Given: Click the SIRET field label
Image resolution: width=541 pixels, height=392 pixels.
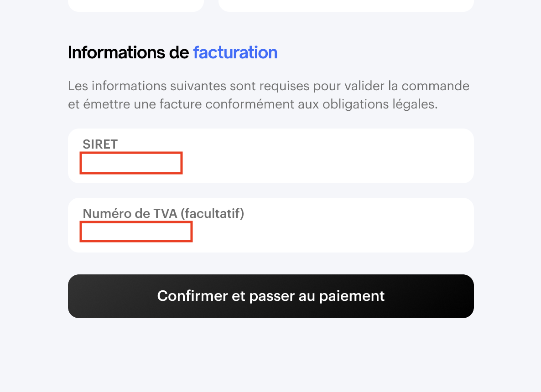Looking at the screenshot, I should pos(100,144).
